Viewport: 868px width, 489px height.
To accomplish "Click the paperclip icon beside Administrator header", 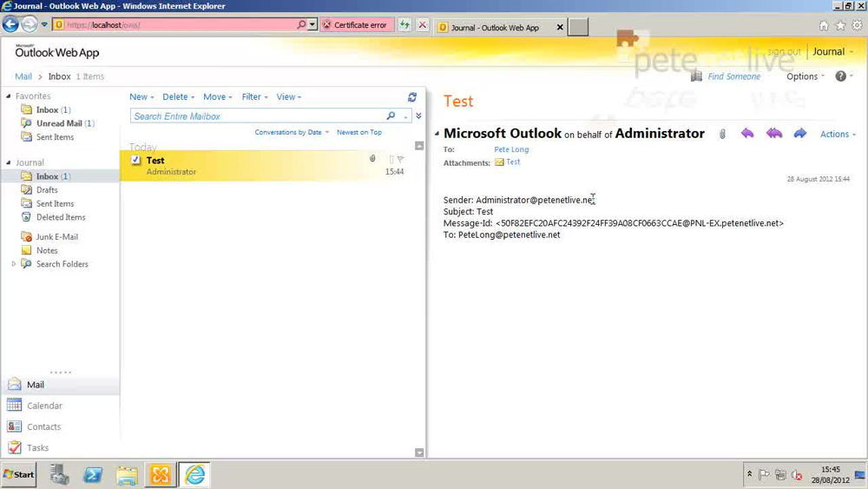I will click(x=722, y=134).
